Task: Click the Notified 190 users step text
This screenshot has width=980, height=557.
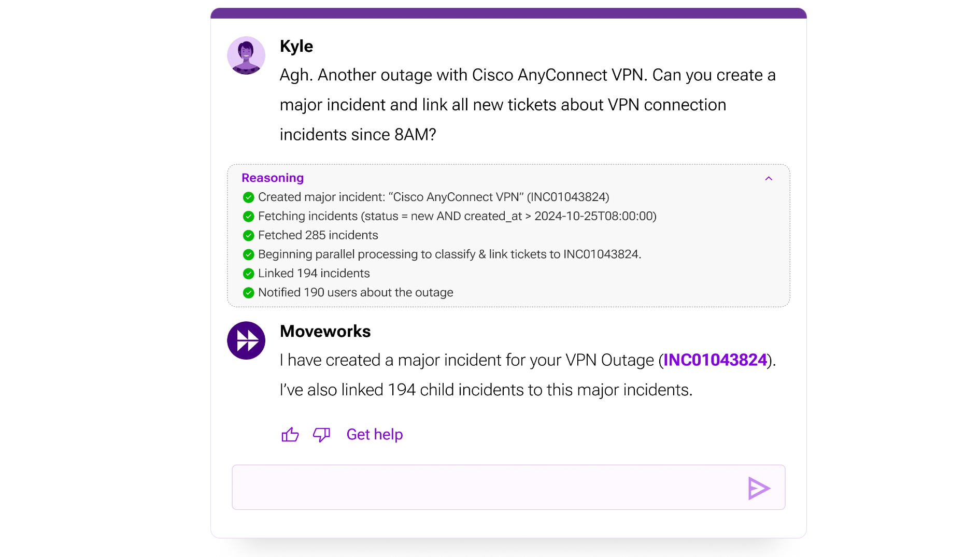Action: click(x=356, y=293)
